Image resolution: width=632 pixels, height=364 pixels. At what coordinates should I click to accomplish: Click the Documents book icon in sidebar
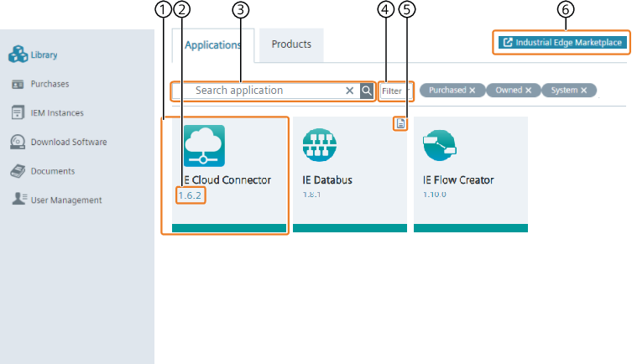[x=18, y=171]
